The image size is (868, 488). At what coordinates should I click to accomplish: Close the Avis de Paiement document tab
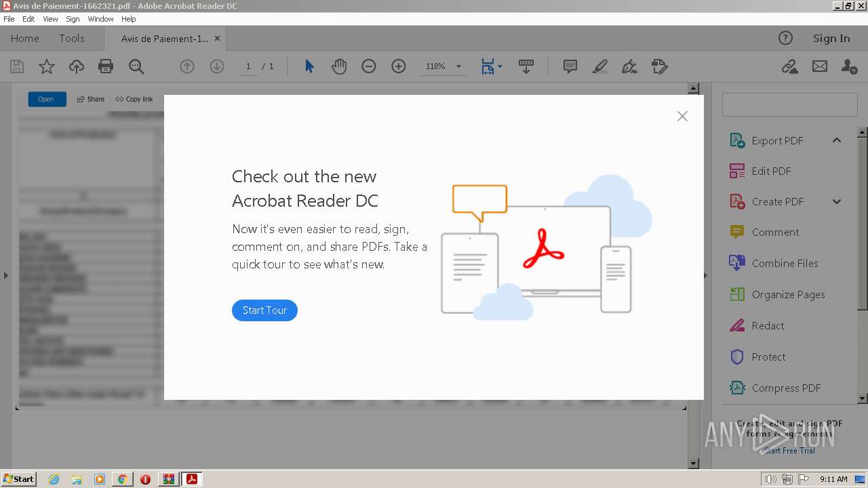coord(217,39)
